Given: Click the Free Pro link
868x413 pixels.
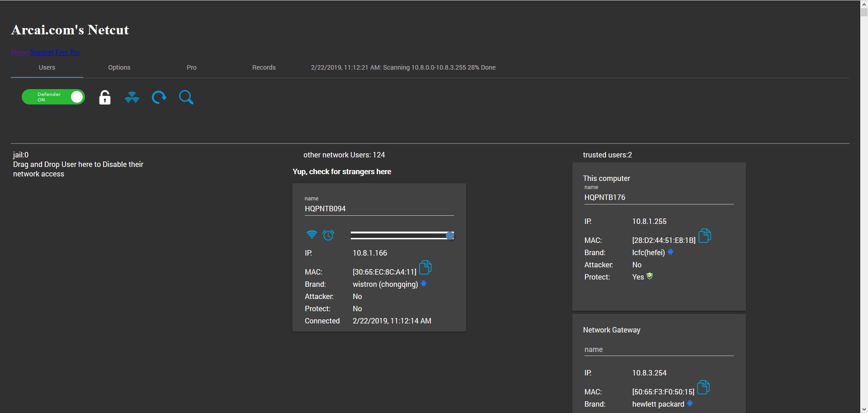Looking at the screenshot, I should [67, 52].
